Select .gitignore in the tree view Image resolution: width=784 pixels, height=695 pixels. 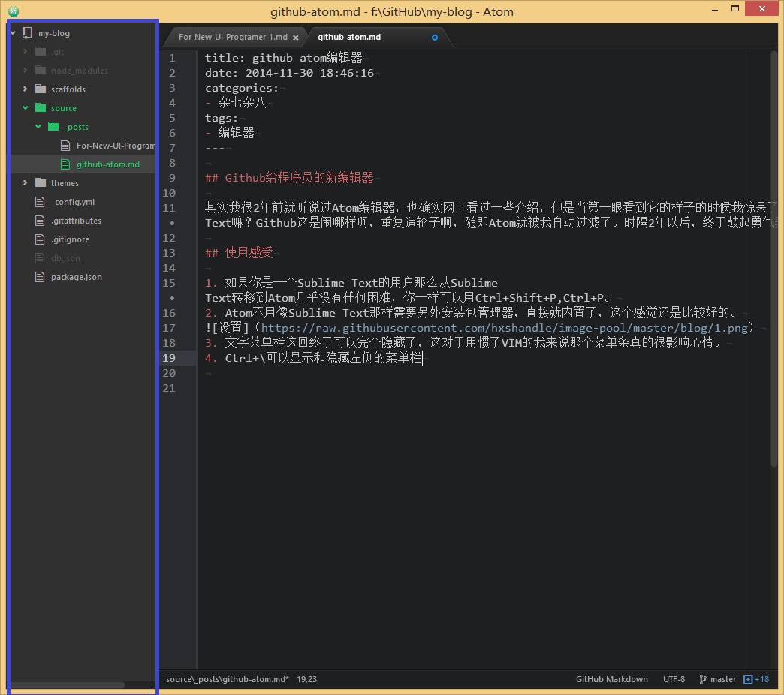70,239
